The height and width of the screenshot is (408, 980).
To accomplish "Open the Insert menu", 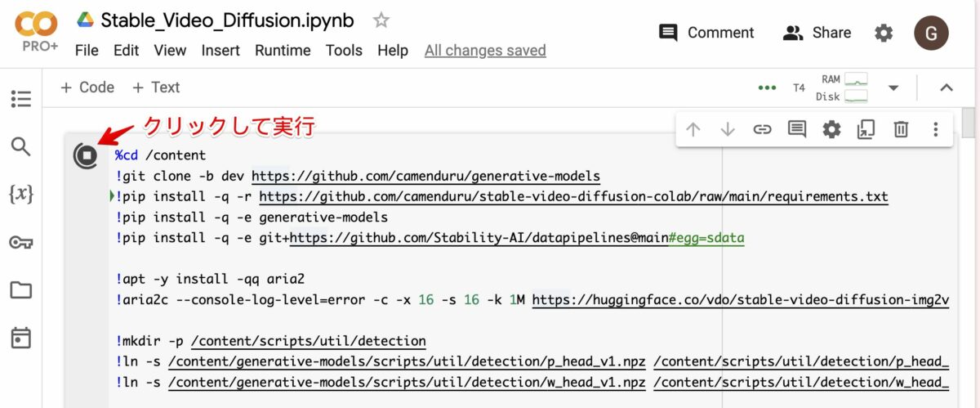I will pyautogui.click(x=220, y=51).
